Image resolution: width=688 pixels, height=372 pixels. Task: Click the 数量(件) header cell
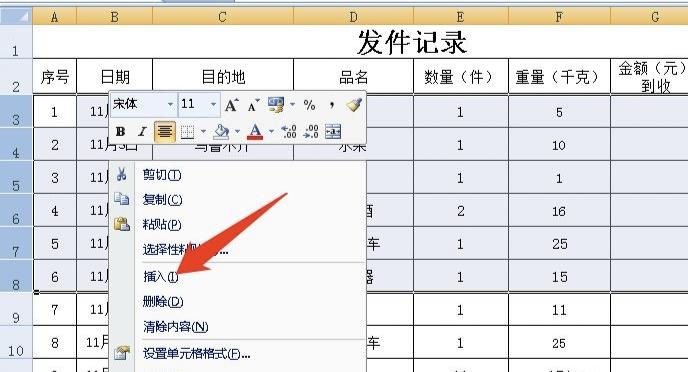(x=460, y=76)
